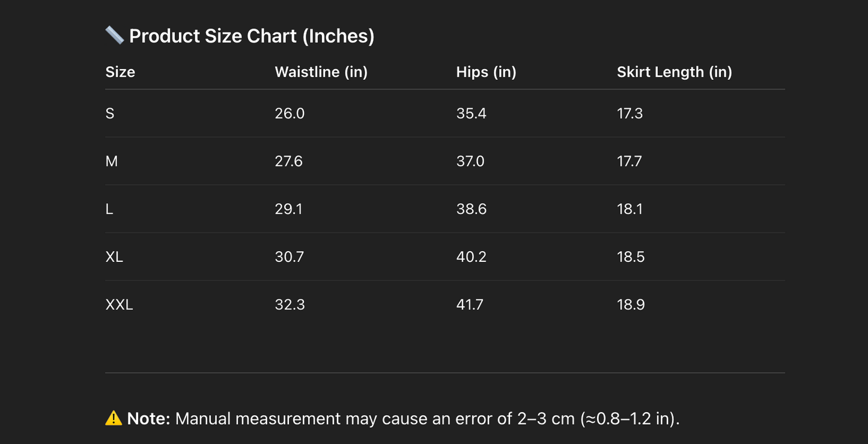Click the S size row label
This screenshot has height=444, width=868.
click(110, 114)
